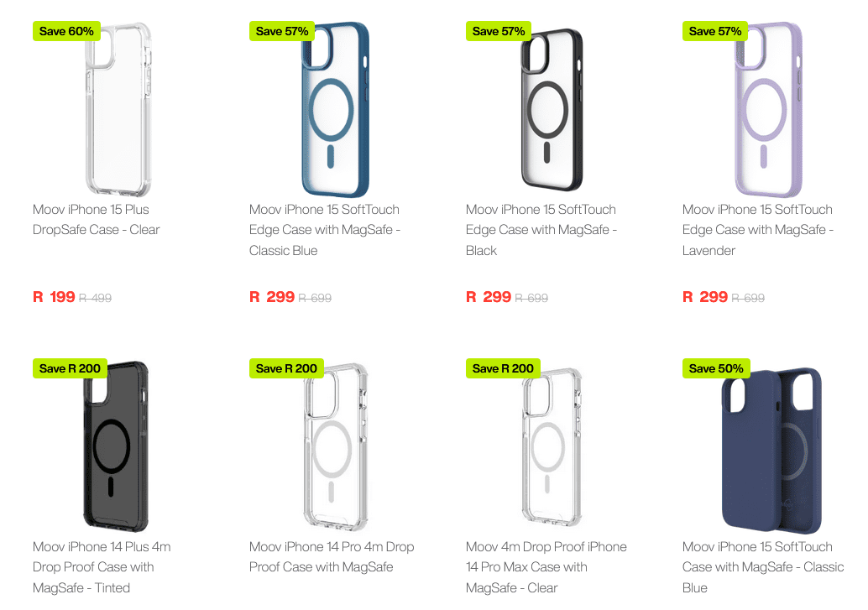This screenshot has height=610, width=868.
Task: Open the navy SoftTouch case with MagSafe image
Action: pyautogui.click(x=771, y=450)
